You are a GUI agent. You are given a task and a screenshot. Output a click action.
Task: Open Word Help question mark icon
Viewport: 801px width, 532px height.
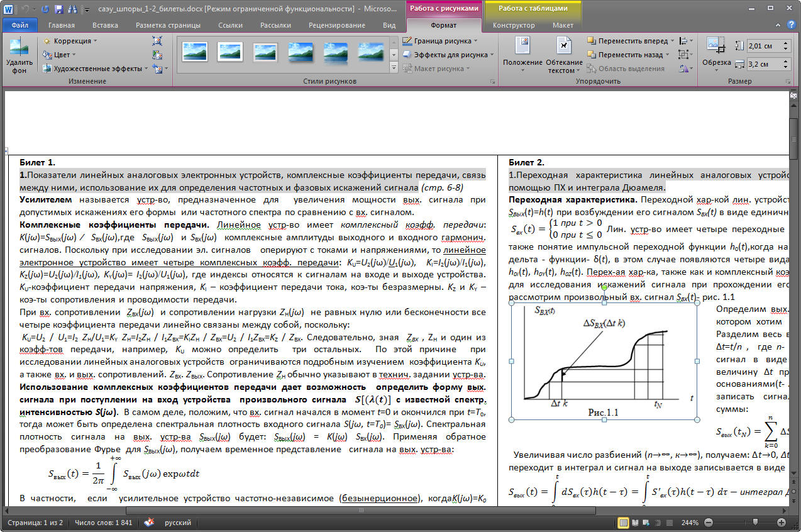click(791, 25)
